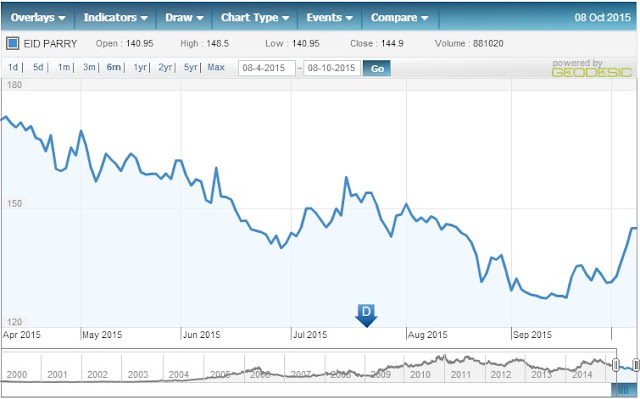Click the start date field 08-4-2015
The width and height of the screenshot is (640, 399).
(x=267, y=68)
